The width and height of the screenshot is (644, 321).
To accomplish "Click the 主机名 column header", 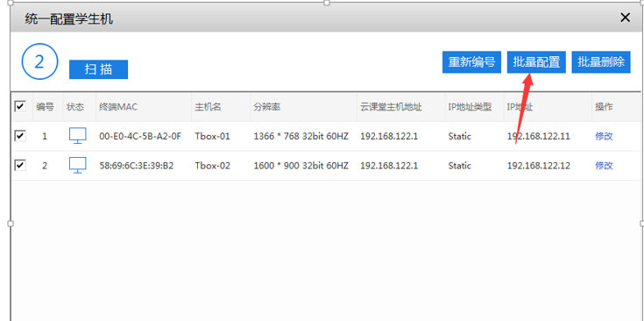I will pos(208,107).
